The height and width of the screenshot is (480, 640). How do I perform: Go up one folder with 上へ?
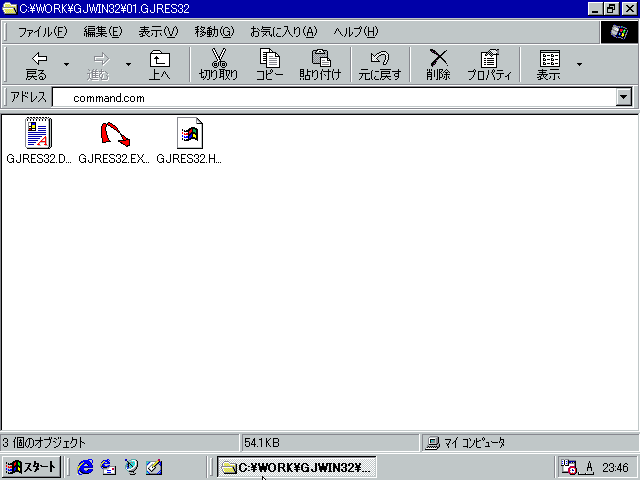point(160,65)
